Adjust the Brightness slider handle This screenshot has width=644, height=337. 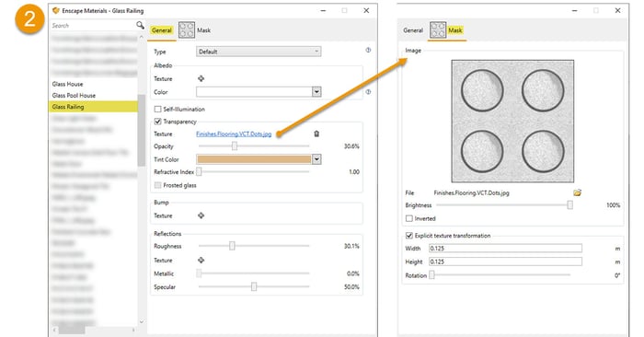(x=570, y=204)
